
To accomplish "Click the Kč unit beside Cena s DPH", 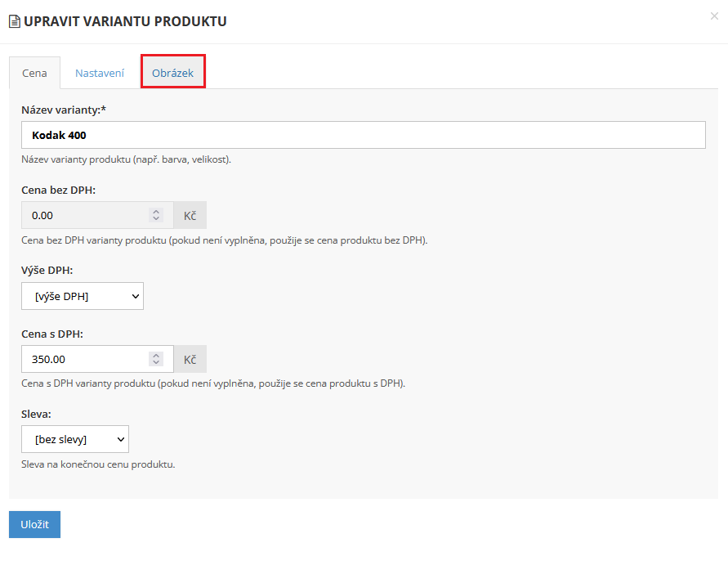I will point(190,359).
